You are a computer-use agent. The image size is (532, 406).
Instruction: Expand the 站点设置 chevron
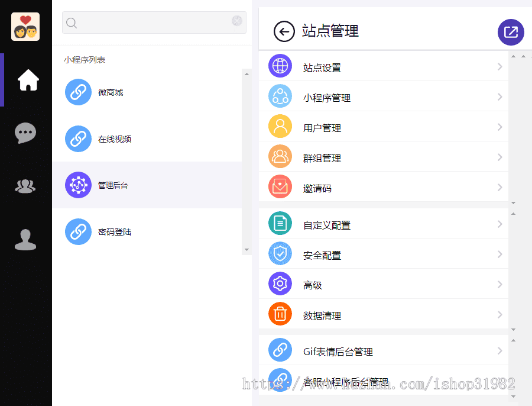[x=499, y=67]
